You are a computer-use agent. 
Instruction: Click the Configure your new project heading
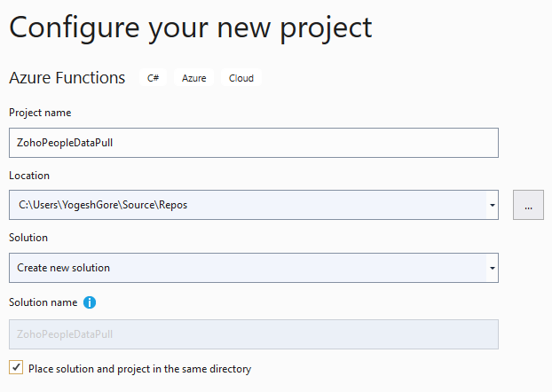tap(191, 28)
